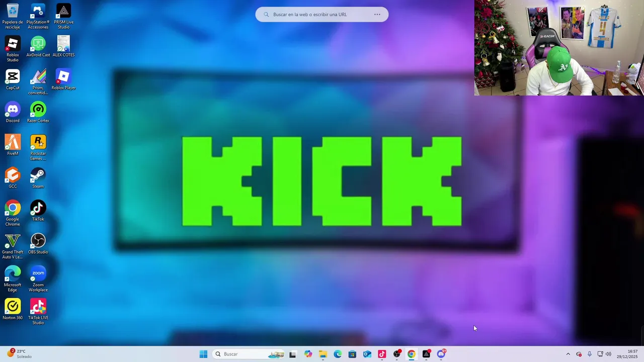Launch PRISM Live Studio desktop shortcut
This screenshot has height=362, width=644.
pyautogui.click(x=63, y=17)
